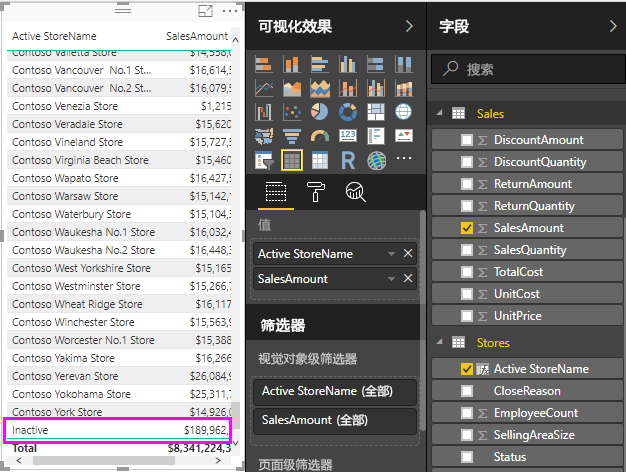The image size is (626, 472).
Task: Click the Inactive row in table
Action: pos(119,430)
